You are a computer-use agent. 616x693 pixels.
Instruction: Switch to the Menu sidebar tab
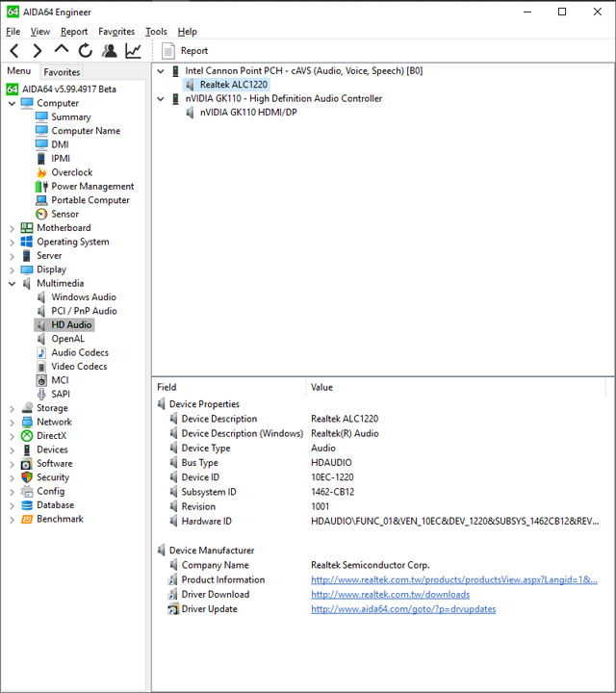(19, 71)
